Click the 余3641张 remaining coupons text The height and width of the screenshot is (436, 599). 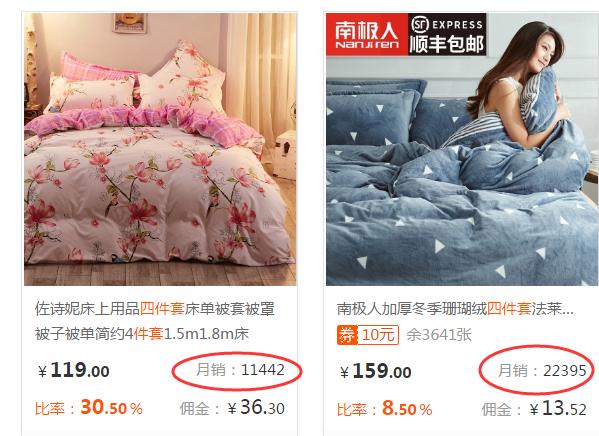tap(439, 335)
